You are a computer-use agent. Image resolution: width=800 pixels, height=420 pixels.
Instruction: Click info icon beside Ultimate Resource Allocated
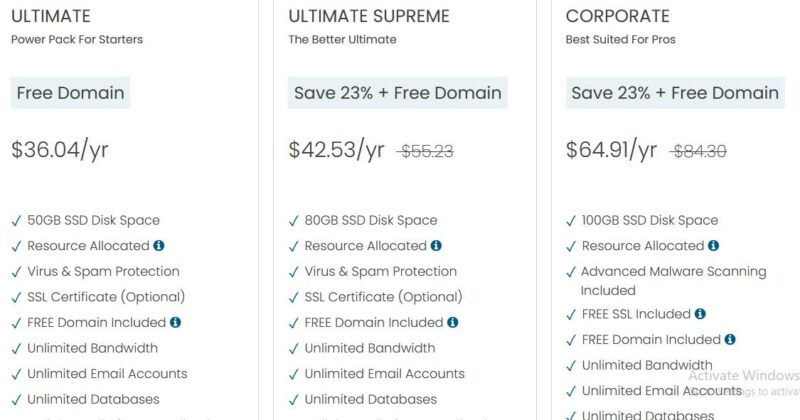(159, 245)
